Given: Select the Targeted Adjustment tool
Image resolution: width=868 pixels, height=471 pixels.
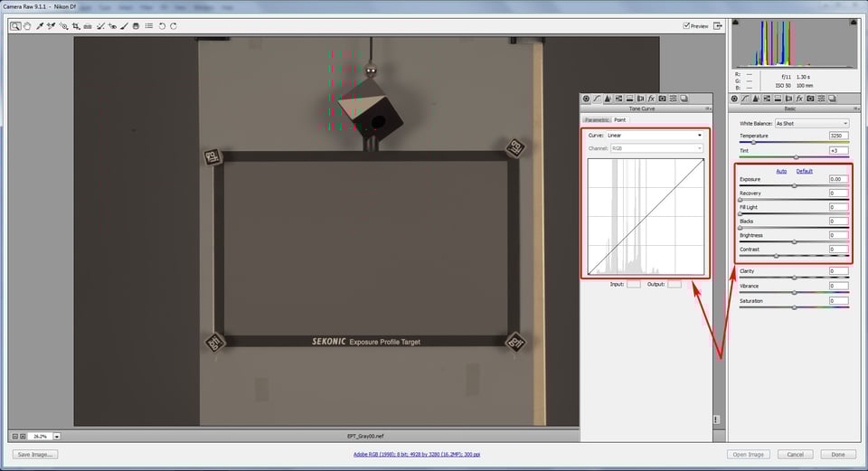Looking at the screenshot, I should click(63, 26).
